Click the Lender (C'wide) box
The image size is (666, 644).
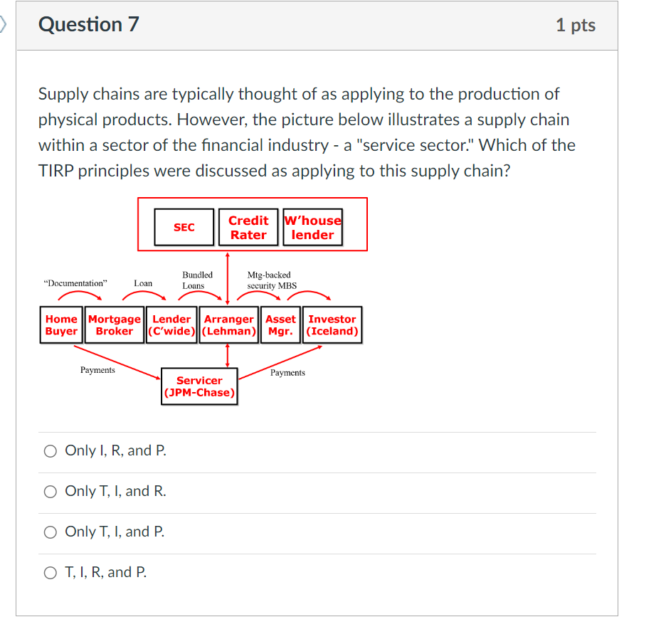point(171,324)
